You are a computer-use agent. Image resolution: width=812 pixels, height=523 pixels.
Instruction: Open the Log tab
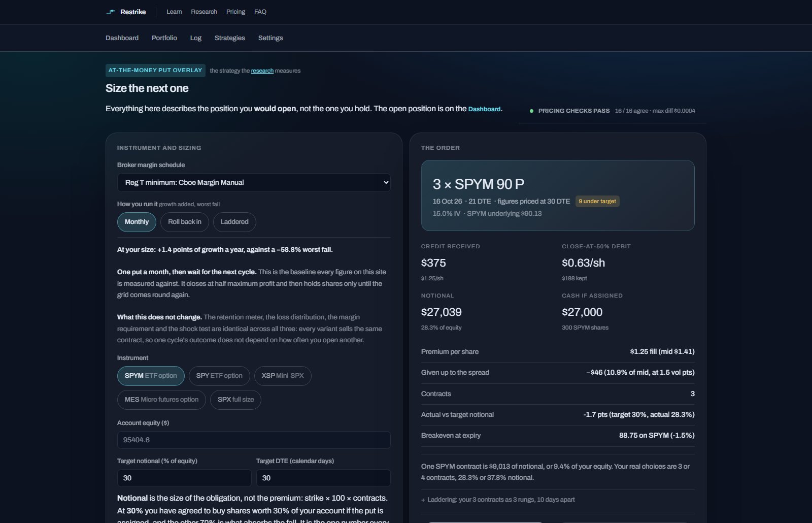tap(196, 38)
